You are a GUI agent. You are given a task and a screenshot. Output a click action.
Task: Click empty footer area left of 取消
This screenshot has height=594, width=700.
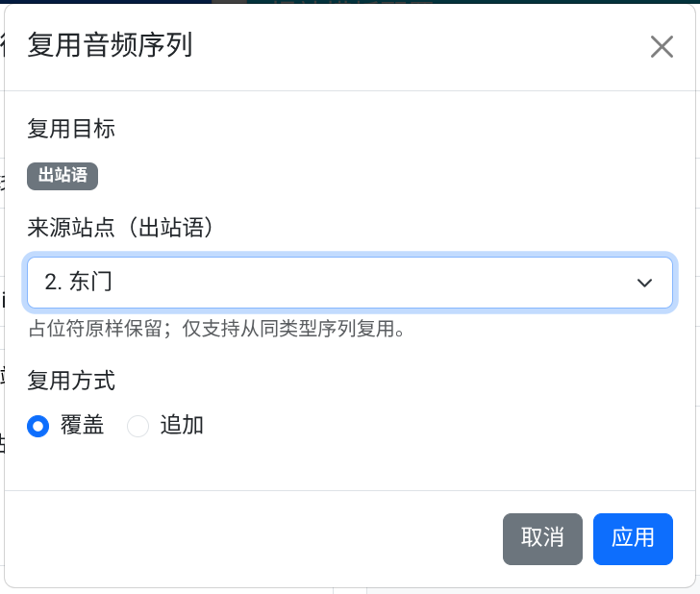(x=250, y=538)
